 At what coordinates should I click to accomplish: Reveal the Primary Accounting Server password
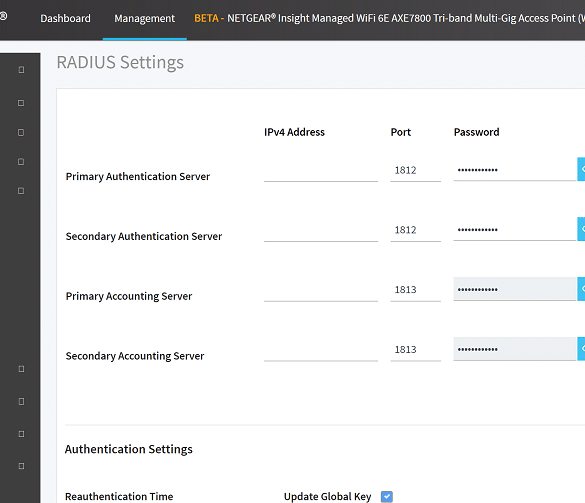[x=581, y=289]
